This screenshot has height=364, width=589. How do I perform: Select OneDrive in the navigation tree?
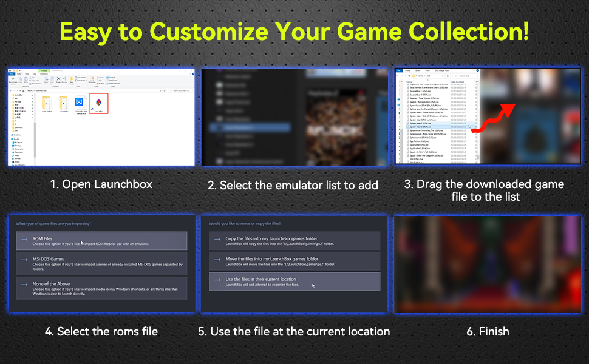point(16,135)
